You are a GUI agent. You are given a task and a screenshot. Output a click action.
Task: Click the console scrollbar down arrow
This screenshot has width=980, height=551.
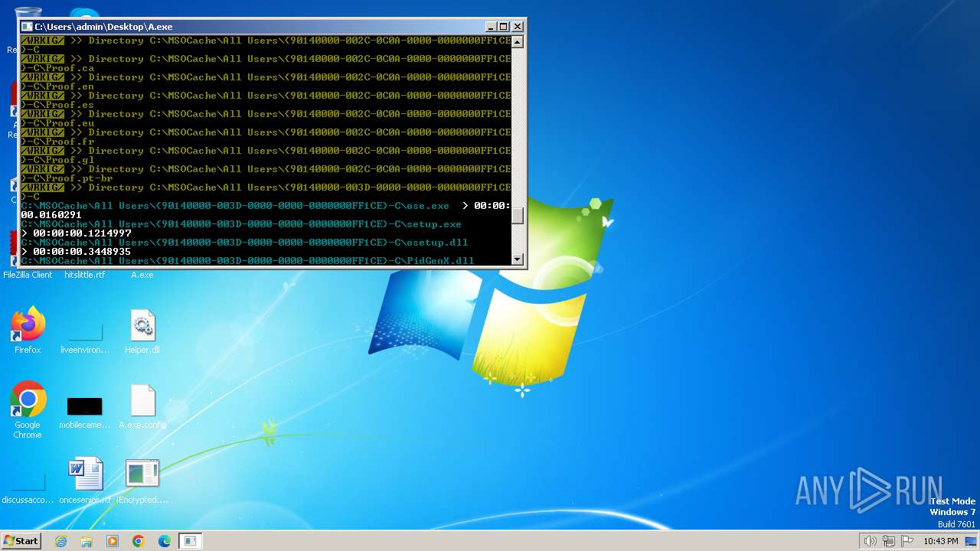click(x=518, y=259)
